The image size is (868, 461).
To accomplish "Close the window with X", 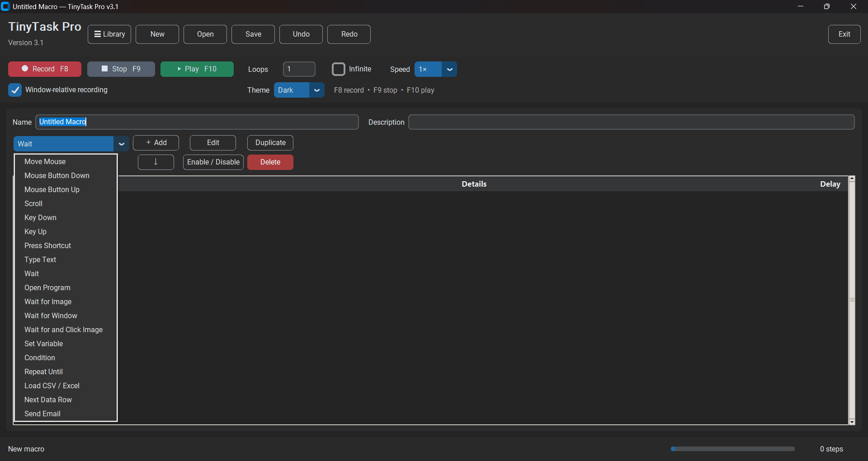I will click(x=854, y=6).
